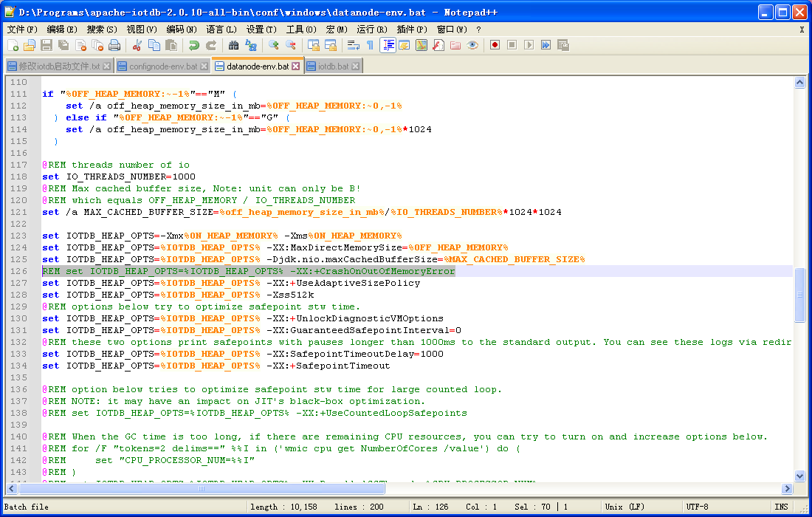Viewport: 812px width, 517px height.
Task: Click the Copy toolbar icon
Action: tap(154, 46)
